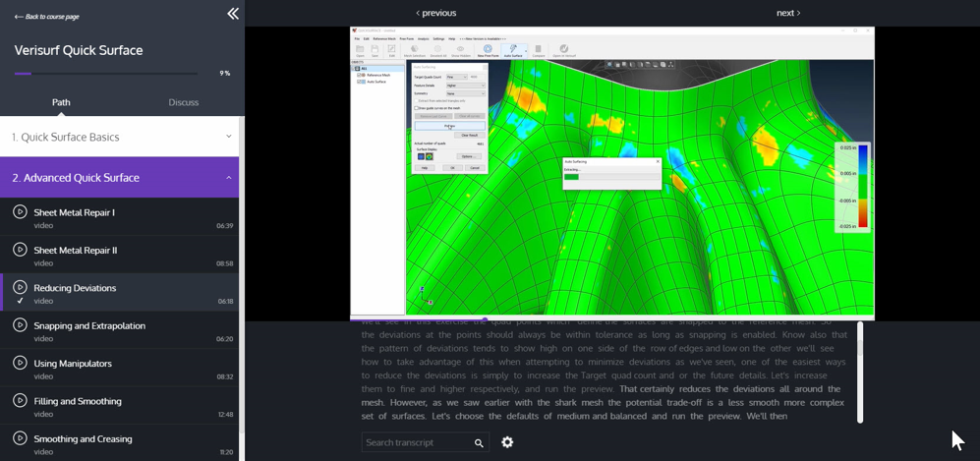Viewport: 980px width, 461px height.
Task: Close the Extracting progress dialog
Action: point(658,161)
